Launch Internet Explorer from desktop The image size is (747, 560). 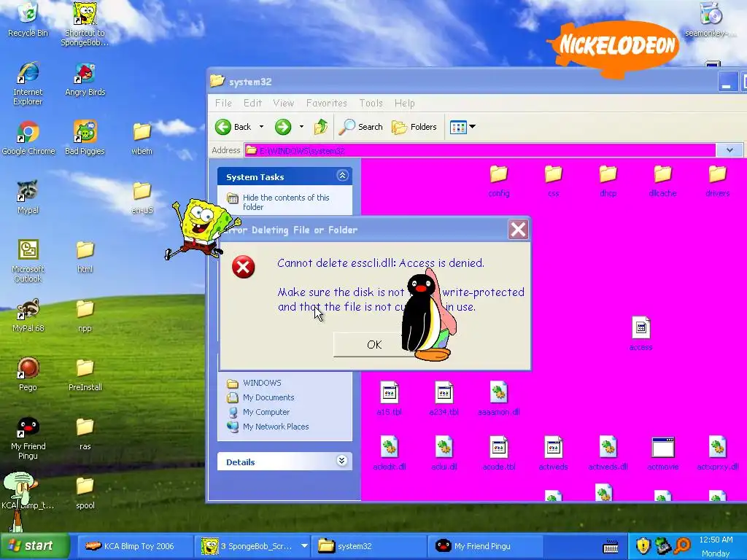28,83
